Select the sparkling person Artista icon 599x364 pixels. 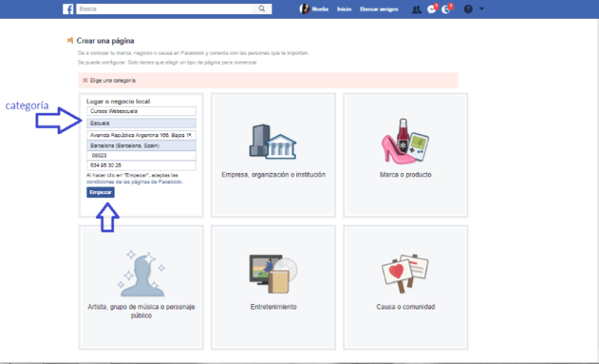(141, 274)
